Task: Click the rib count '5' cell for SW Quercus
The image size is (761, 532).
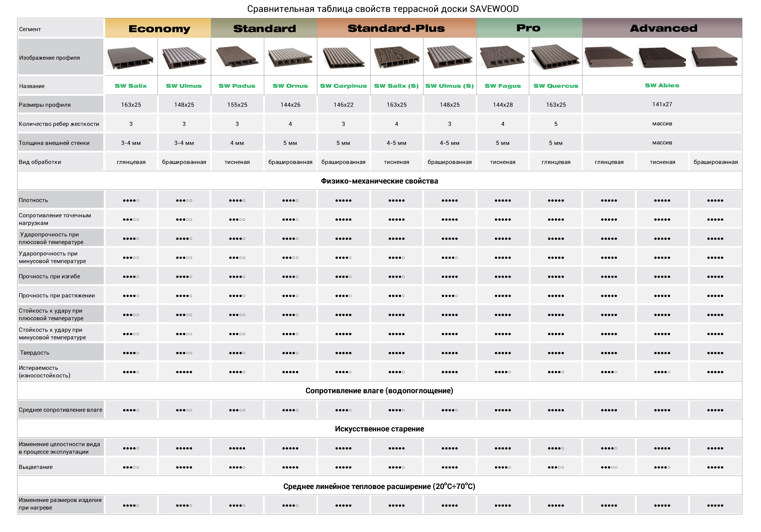Action: (x=556, y=124)
